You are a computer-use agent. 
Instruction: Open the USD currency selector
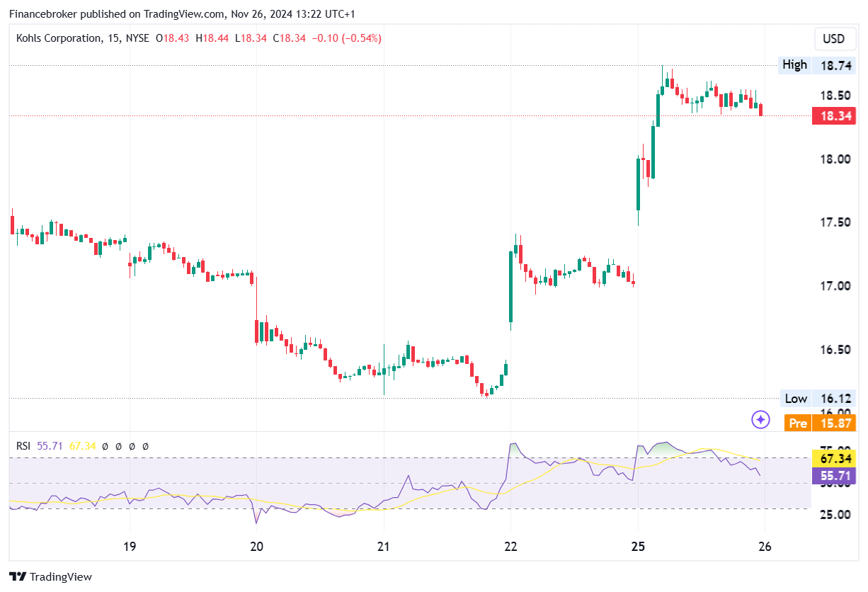[834, 39]
